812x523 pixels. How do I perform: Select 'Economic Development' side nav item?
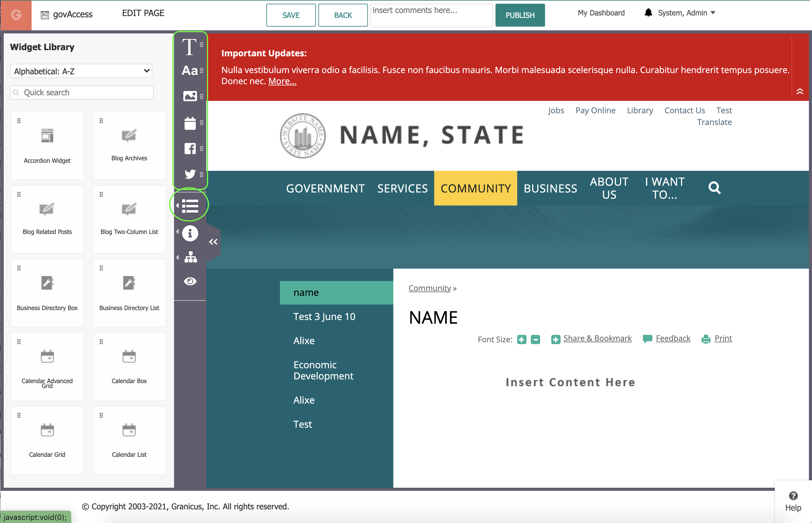(323, 370)
